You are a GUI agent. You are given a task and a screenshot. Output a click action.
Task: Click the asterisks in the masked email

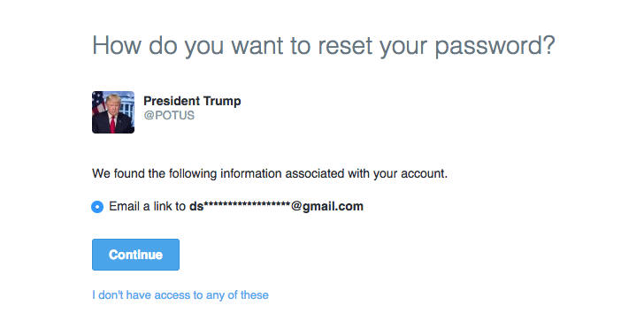[248, 204]
